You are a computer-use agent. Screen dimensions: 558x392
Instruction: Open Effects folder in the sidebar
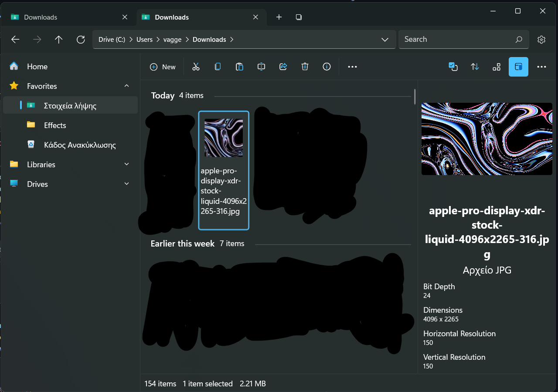70,125
